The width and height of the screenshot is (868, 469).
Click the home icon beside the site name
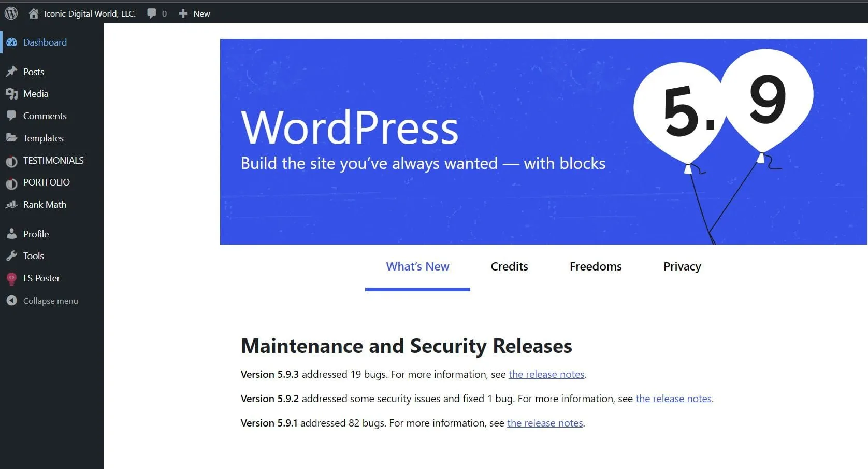coord(34,13)
